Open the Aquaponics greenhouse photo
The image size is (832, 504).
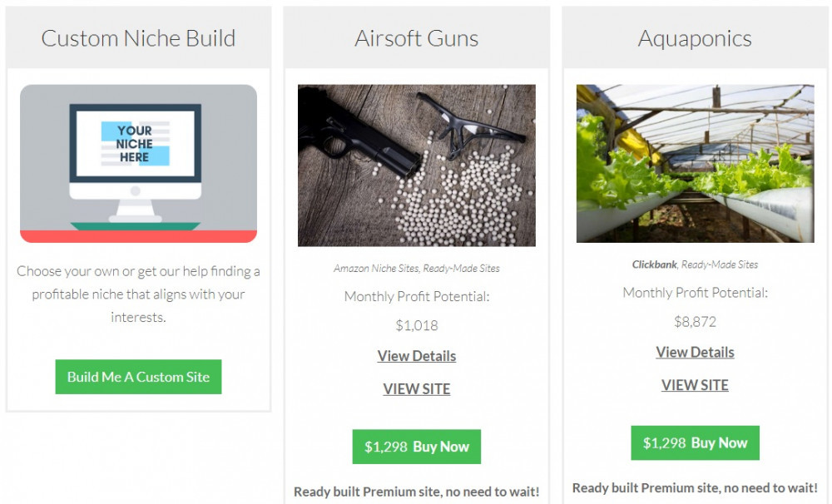[695, 163]
